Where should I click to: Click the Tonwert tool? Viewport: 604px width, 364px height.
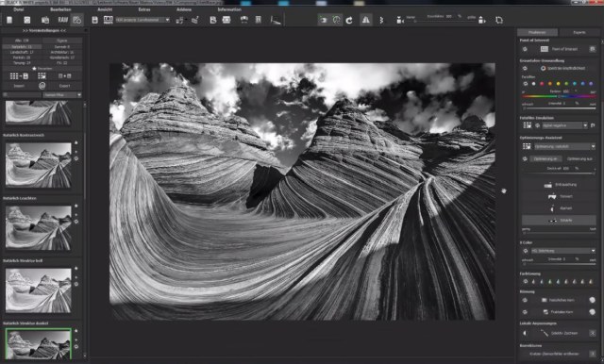click(x=559, y=196)
